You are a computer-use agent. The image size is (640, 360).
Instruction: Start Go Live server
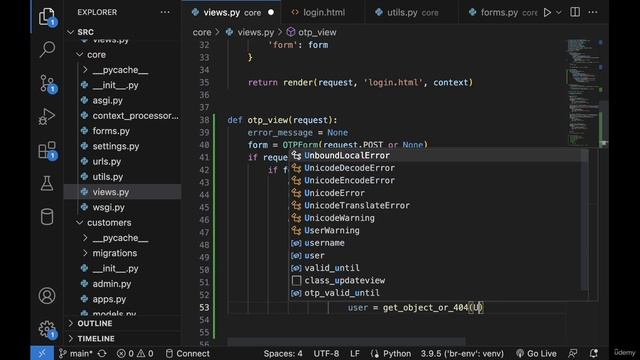(x=536, y=353)
